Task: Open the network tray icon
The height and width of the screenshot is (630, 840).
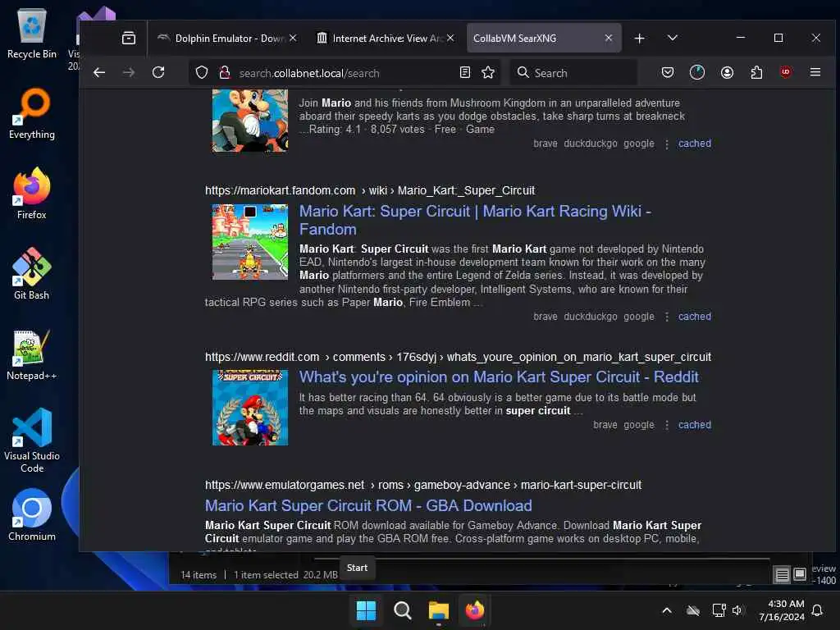Action: 719,610
